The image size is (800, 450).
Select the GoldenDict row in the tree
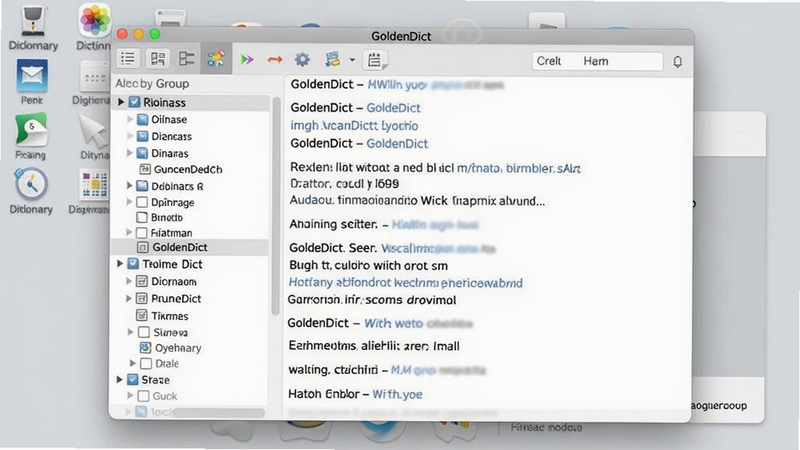[x=190, y=247]
